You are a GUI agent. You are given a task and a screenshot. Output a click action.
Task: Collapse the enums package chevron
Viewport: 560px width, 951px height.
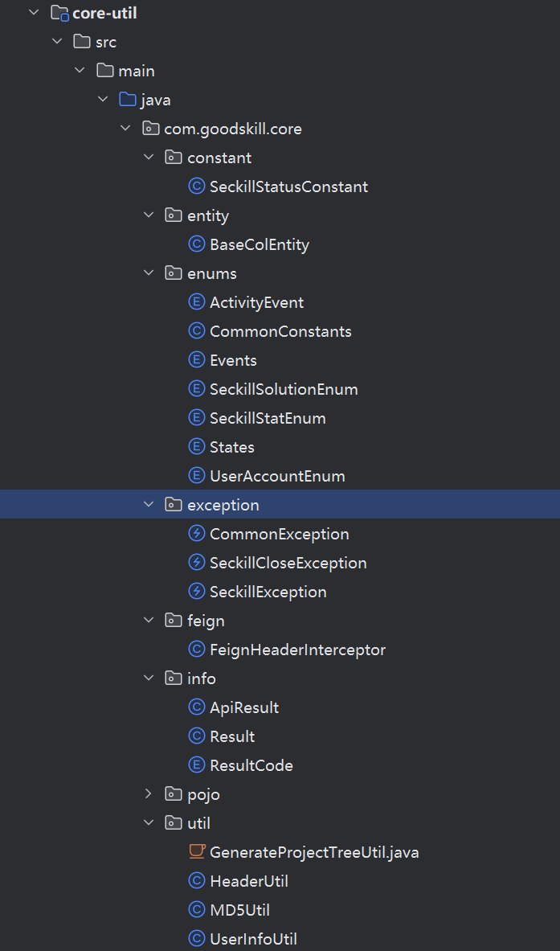[149, 273]
